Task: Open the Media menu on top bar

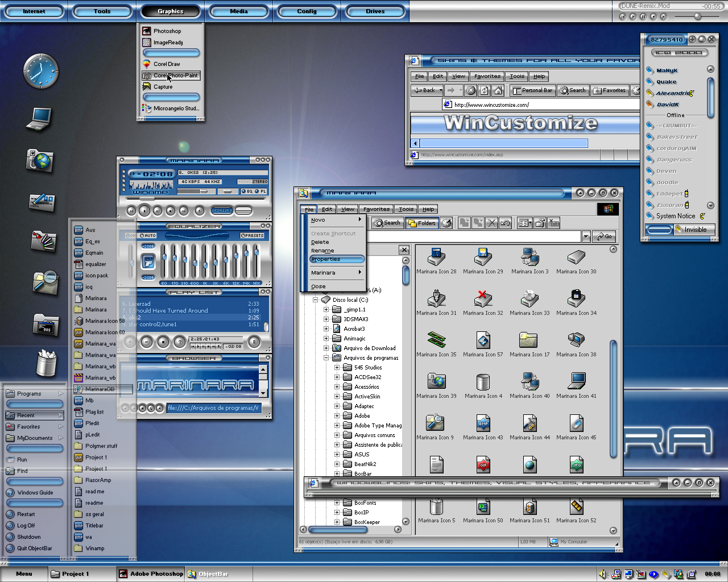Action: pos(239,11)
